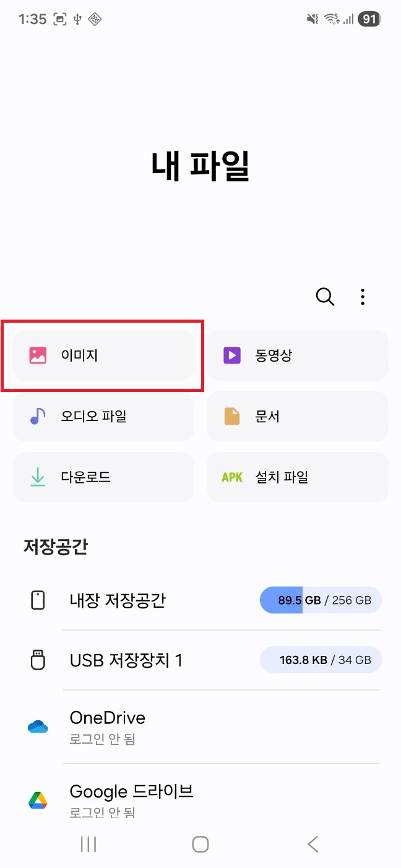Tap the USB drive icon
Screen dimensions: 401x868
[x=38, y=660]
